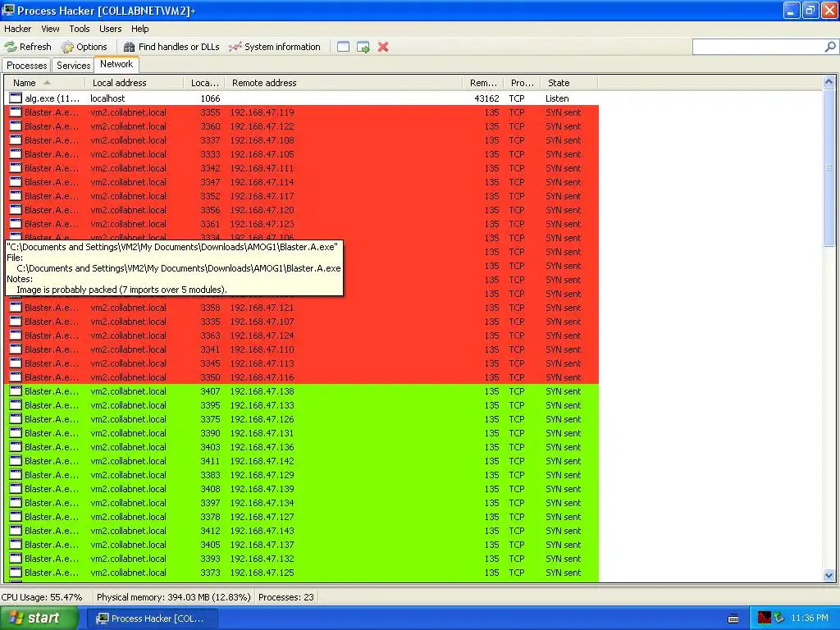Click CPU Usage status bar entry
This screenshot has width=840, height=630.
pyautogui.click(x=42, y=597)
